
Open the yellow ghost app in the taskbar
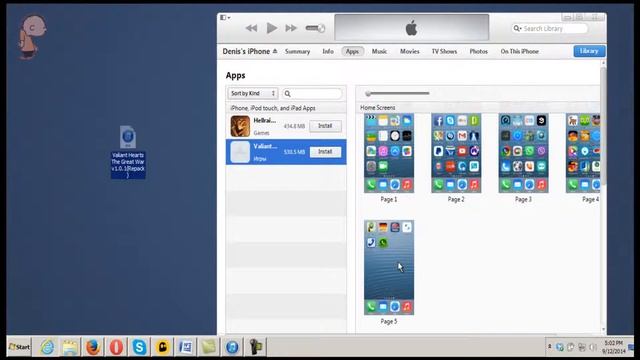pos(162,347)
